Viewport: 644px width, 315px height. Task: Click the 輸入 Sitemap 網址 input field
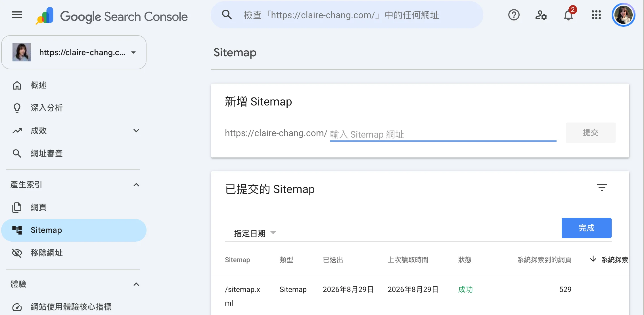(x=443, y=134)
